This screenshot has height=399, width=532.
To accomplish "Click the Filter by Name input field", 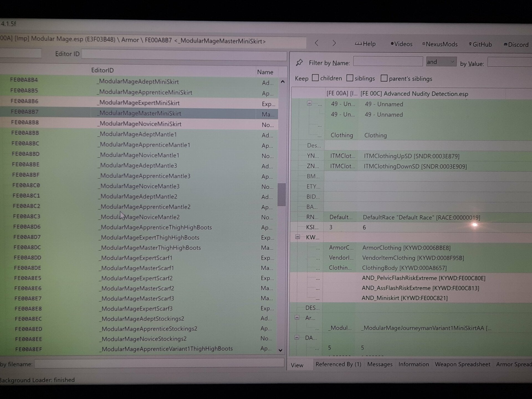I will tap(388, 62).
